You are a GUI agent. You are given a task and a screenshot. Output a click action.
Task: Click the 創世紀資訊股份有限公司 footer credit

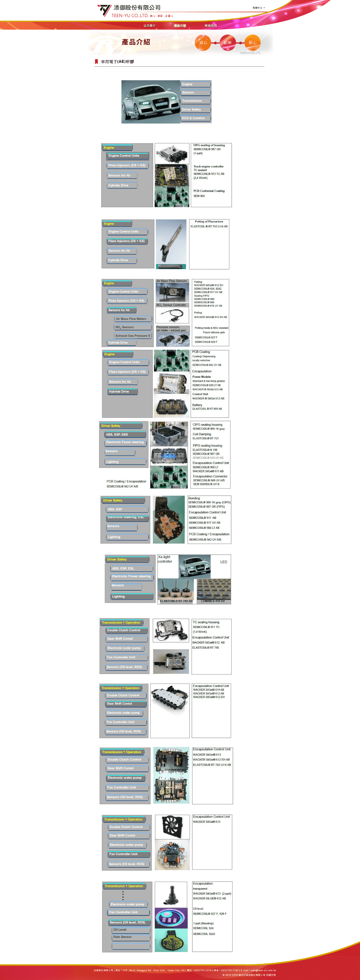252,975
